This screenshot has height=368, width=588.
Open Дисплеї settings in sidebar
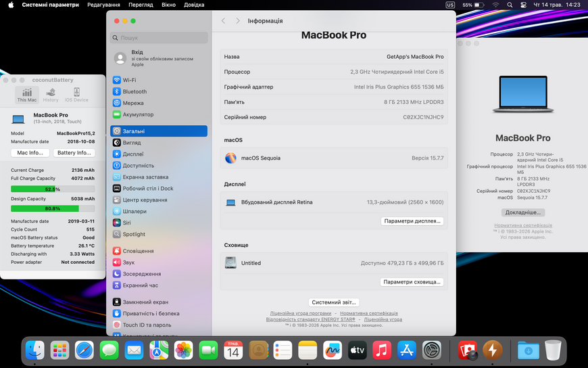pyautogui.click(x=159, y=154)
